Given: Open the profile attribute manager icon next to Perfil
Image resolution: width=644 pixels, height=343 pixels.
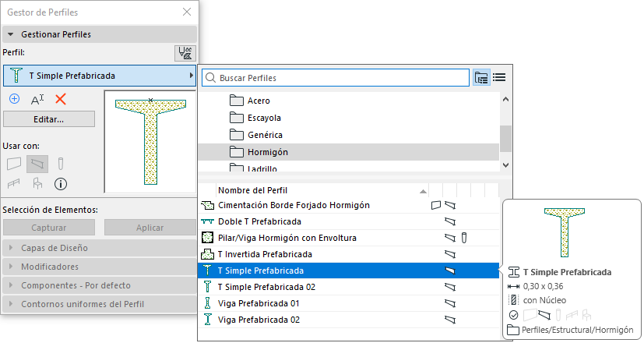Looking at the screenshot, I should (185, 53).
